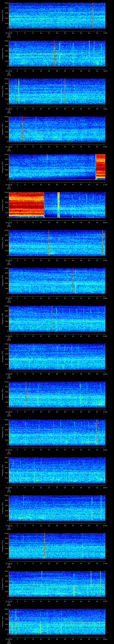The image size is (114, 644).
Task: Select the red vertical line in 22:30:00 panel
Action: coord(44,546)
